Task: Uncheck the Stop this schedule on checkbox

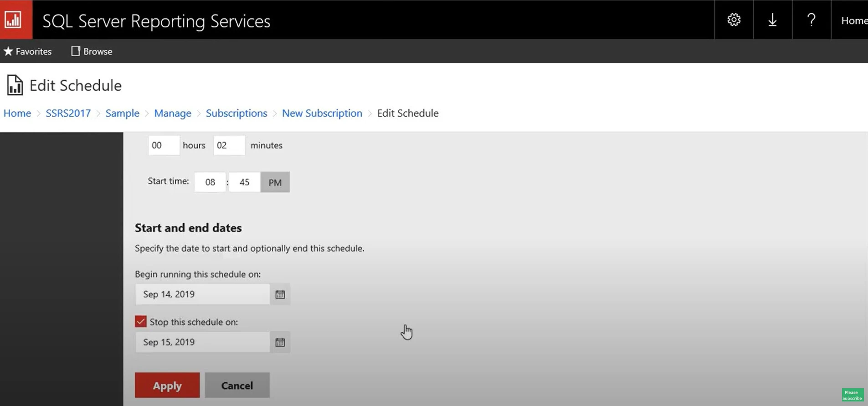Action: (141, 322)
